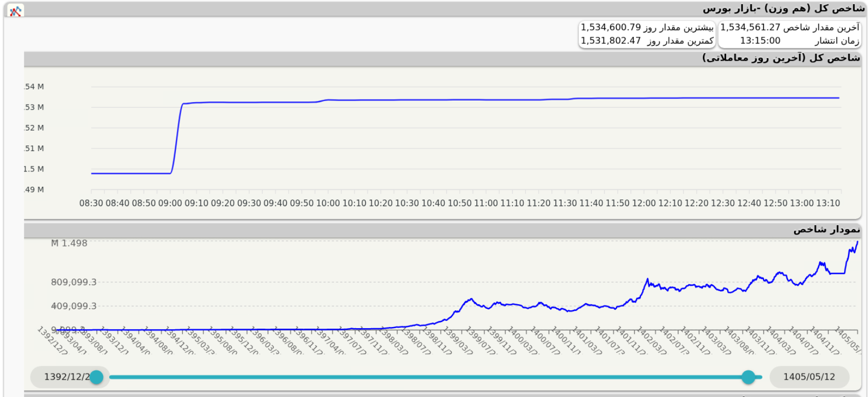
Task: Click the publish time 13:15:00
Action: (760, 41)
